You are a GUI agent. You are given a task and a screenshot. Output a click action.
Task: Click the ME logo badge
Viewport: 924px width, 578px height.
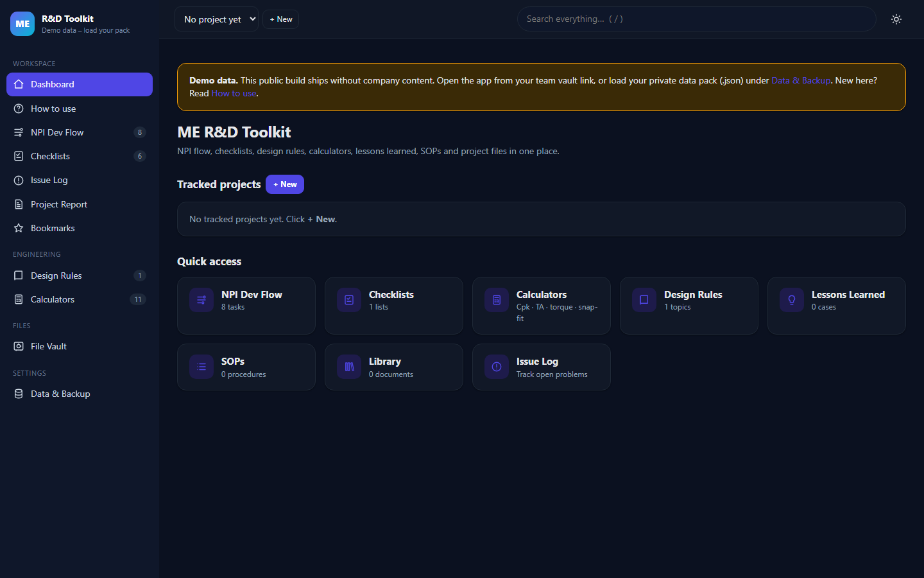22,24
